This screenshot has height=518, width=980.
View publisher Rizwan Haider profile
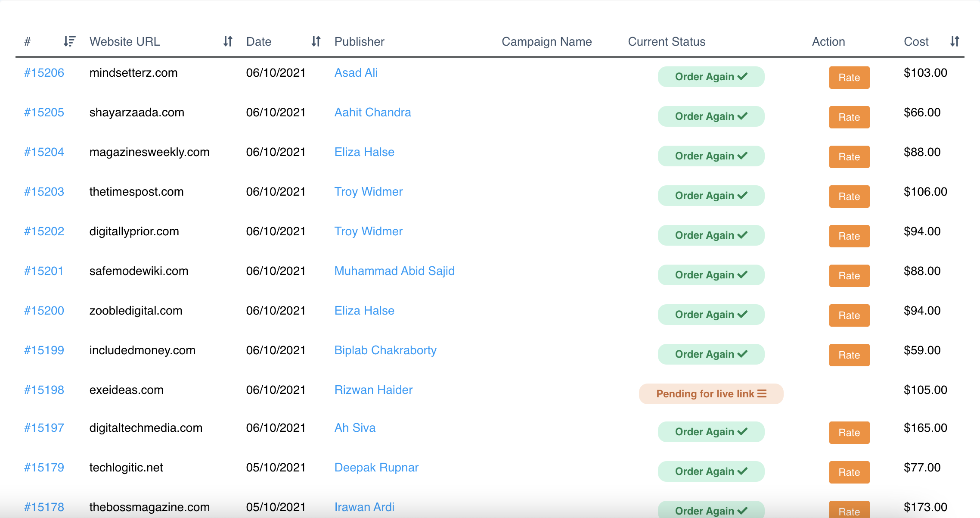click(x=373, y=390)
